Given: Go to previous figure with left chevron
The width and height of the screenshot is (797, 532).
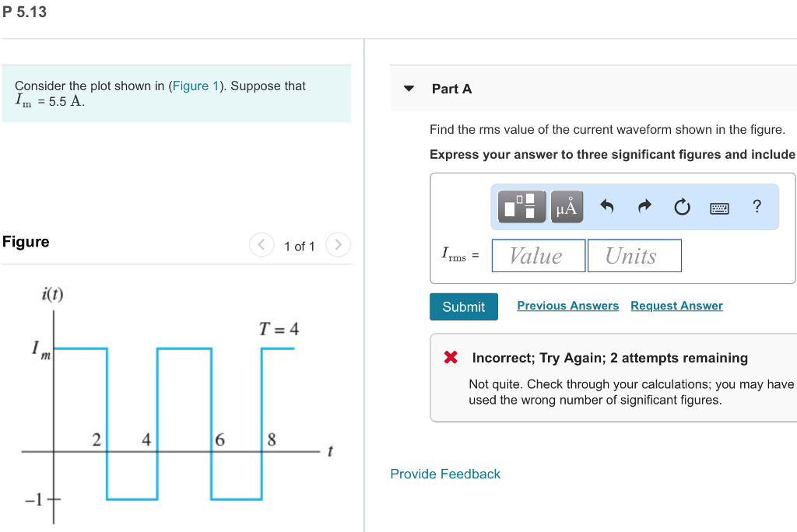Looking at the screenshot, I should (x=262, y=244).
